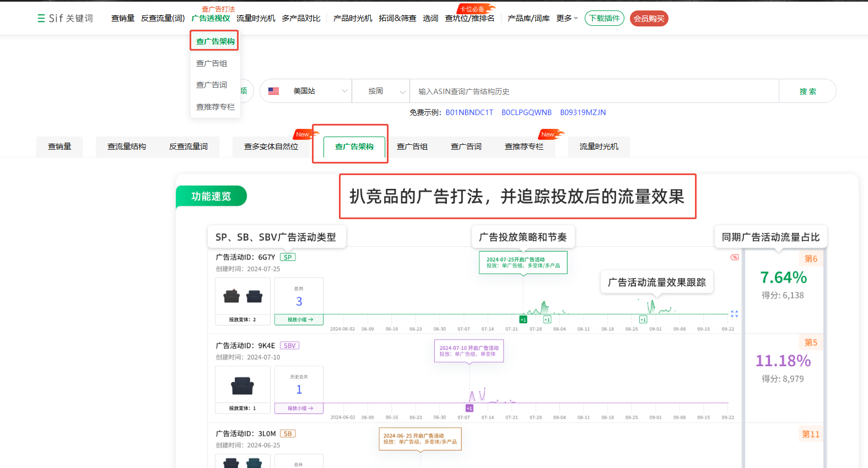Open the 按周 time period dropdown

coord(386,91)
